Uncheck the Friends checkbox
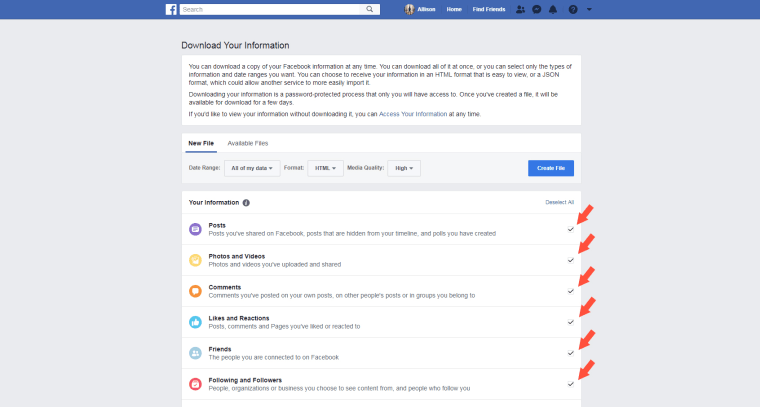The image size is (760, 407). [571, 353]
